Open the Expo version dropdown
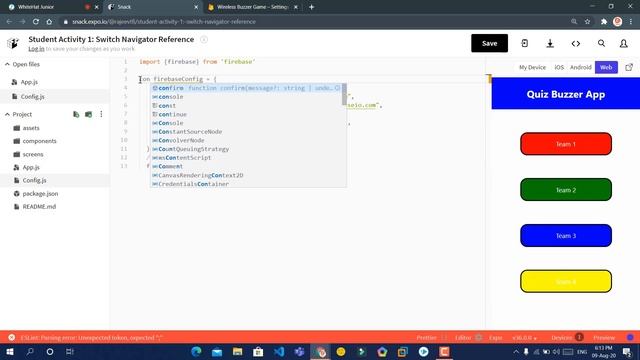This screenshot has width=640, height=360. [524, 338]
